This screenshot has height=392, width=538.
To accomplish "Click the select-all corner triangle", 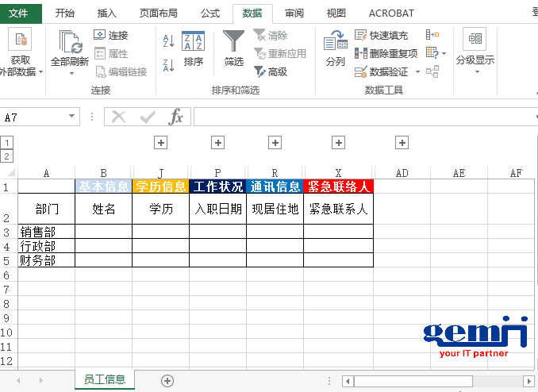I will [10, 172].
